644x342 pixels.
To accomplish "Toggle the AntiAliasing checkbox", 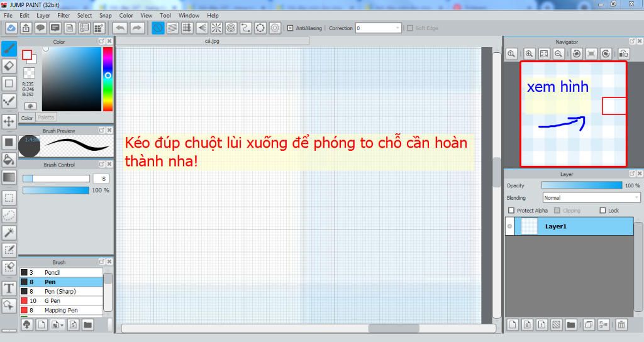I will point(290,28).
